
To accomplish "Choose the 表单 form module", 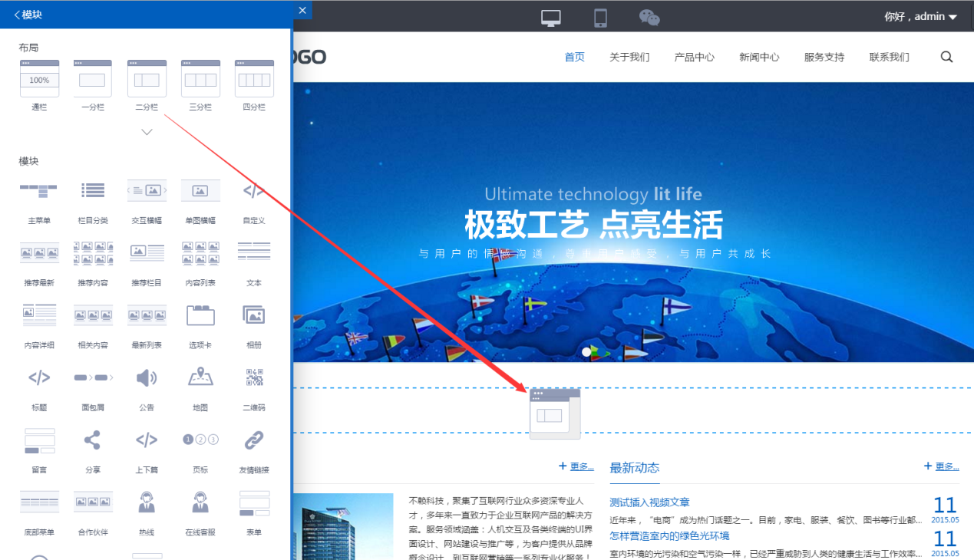I will (254, 502).
